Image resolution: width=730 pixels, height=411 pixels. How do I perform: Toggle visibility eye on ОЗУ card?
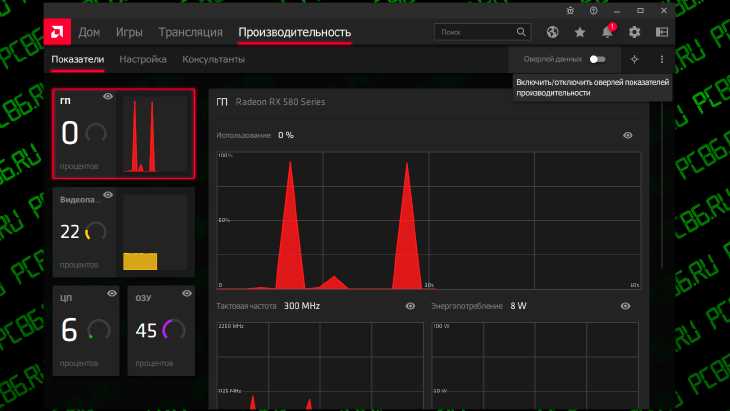click(187, 293)
